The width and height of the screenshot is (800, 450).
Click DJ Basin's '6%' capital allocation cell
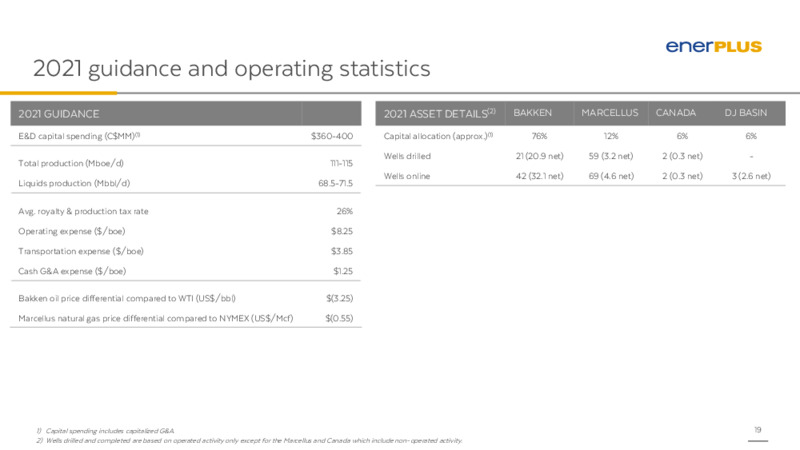tap(751, 136)
